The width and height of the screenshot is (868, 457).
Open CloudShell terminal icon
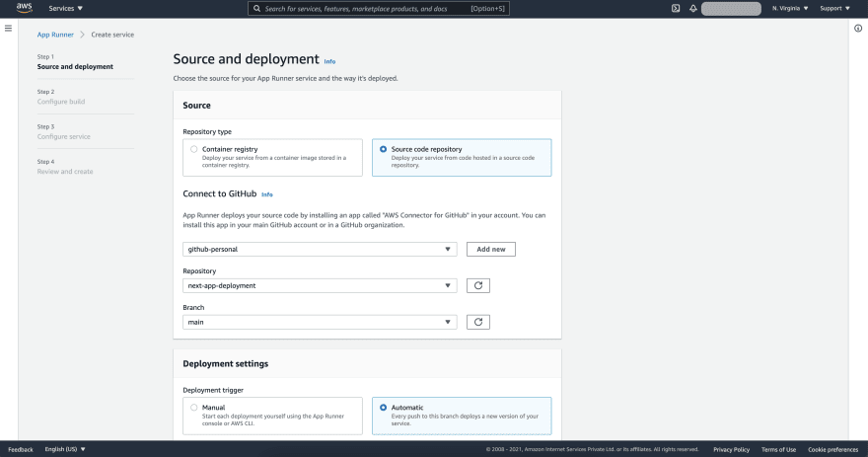[x=676, y=8]
